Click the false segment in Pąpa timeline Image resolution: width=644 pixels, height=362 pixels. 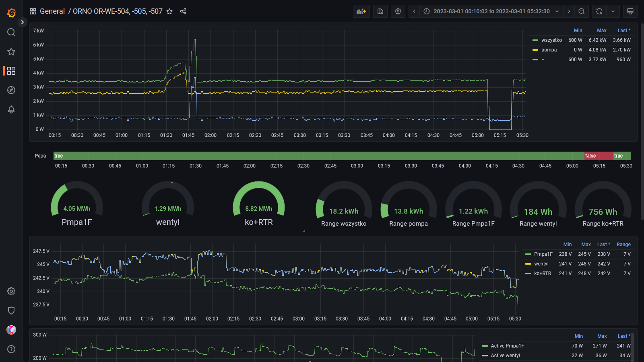point(598,156)
